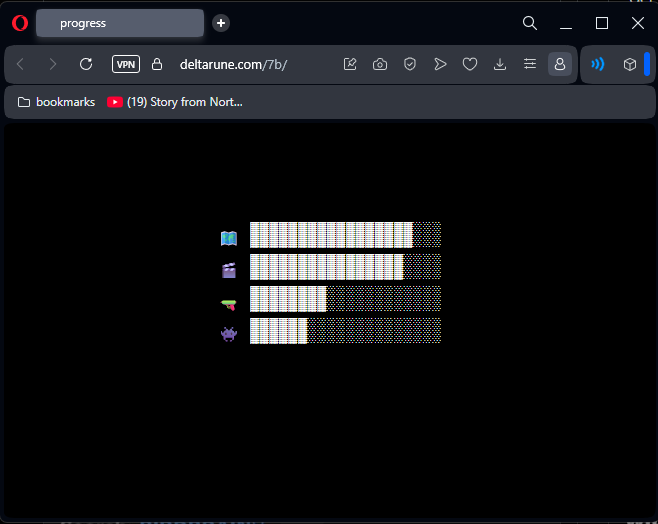Click the deltarune.com/7b/ address field
Screen dimensions: 658x524
(x=233, y=64)
